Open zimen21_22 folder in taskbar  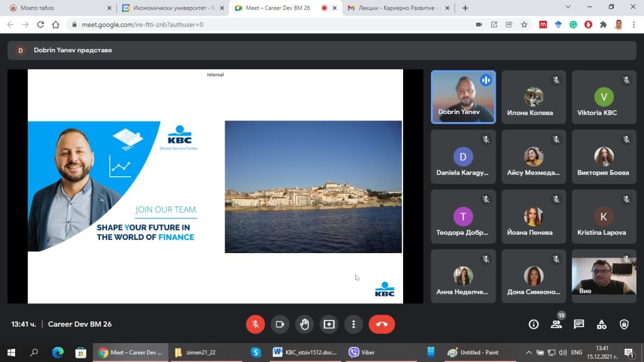206,353
